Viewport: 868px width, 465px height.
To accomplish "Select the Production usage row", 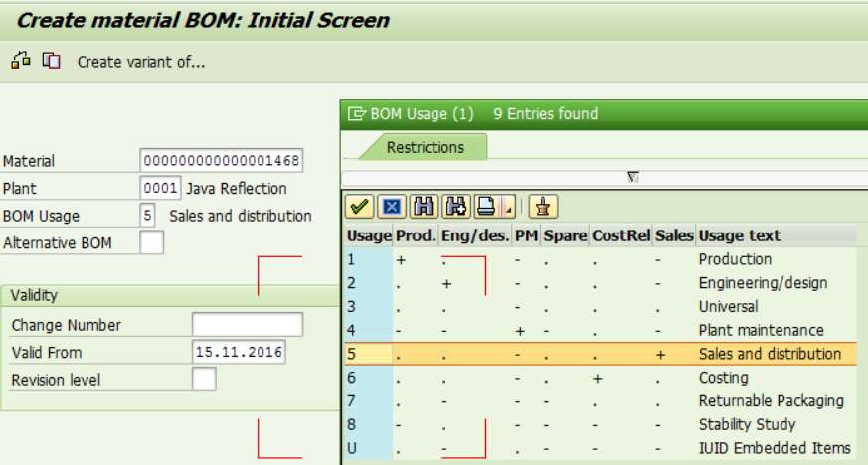I will click(x=601, y=259).
